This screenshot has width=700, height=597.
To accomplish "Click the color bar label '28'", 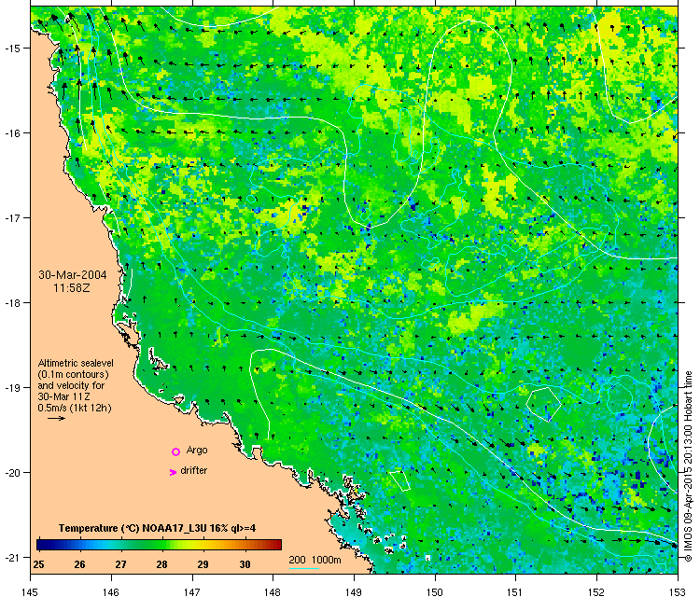I will click(x=161, y=564).
